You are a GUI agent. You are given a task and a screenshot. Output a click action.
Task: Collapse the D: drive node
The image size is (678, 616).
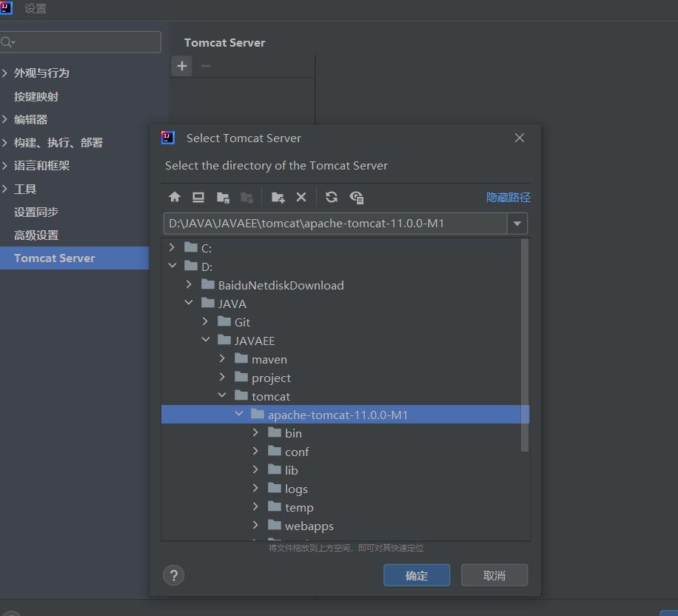[172, 265]
